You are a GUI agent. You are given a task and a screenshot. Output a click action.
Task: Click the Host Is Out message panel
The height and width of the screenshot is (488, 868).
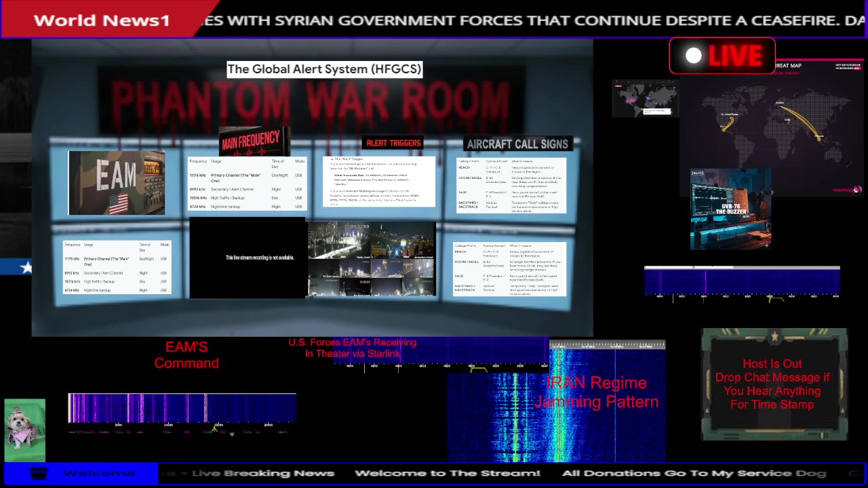pos(774,384)
